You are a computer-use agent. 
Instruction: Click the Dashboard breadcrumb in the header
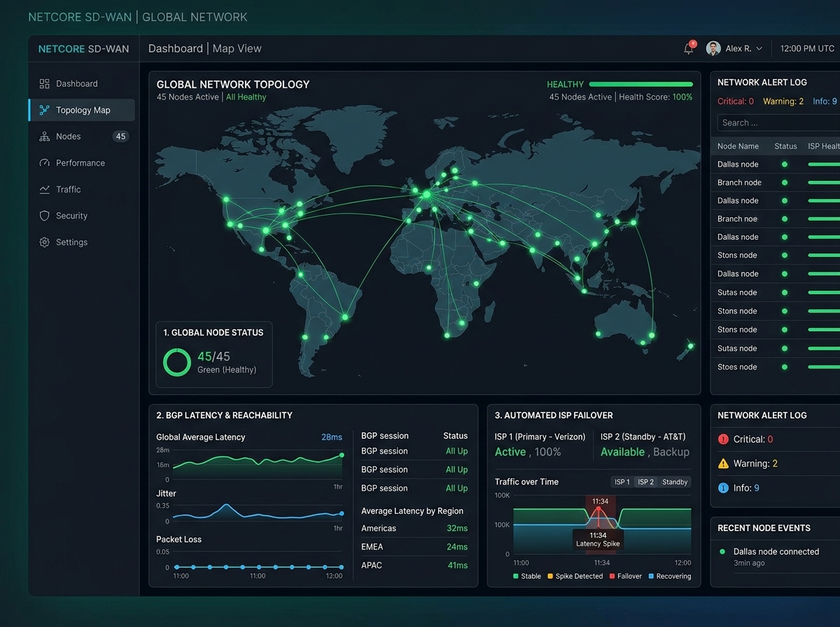(x=176, y=48)
